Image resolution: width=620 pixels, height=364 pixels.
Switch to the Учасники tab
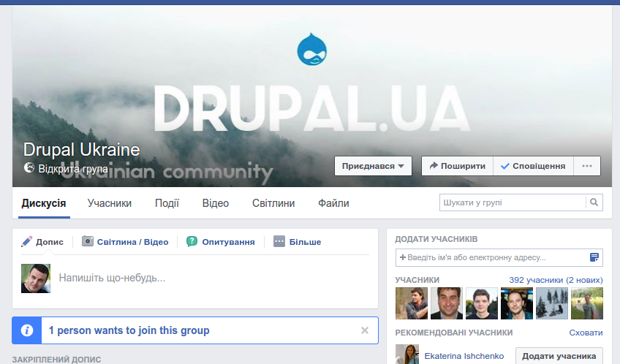pos(110,203)
